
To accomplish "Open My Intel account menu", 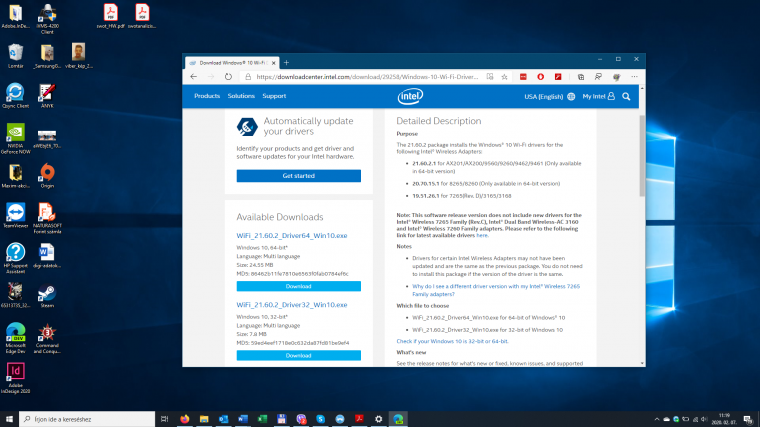I will (x=599, y=96).
